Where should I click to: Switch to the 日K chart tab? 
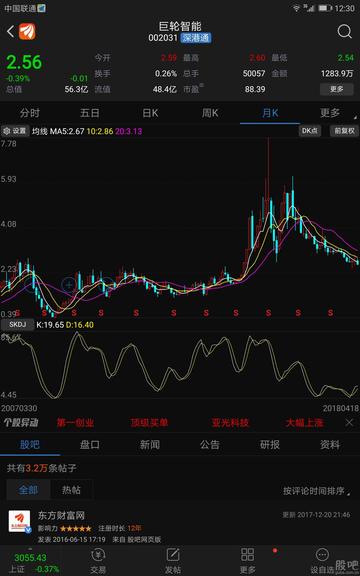click(150, 113)
